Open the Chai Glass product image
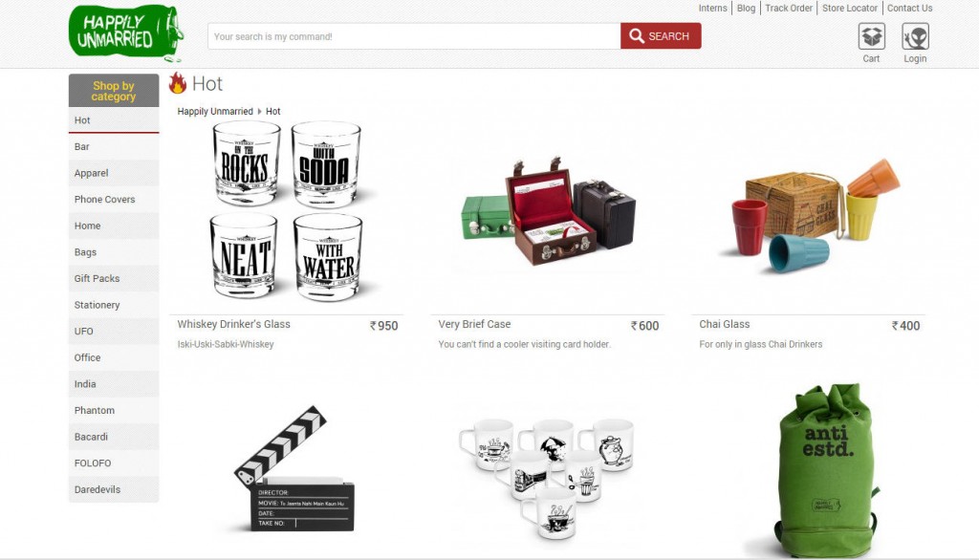The image size is (979, 560). pyautogui.click(x=809, y=215)
